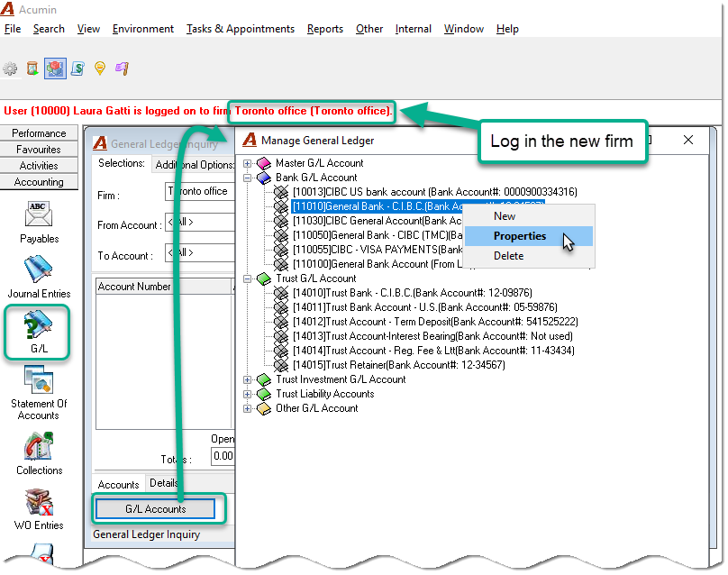The height and width of the screenshot is (575, 728).
Task: Expand the Trust Investment G/L Account node
Action: (248, 380)
